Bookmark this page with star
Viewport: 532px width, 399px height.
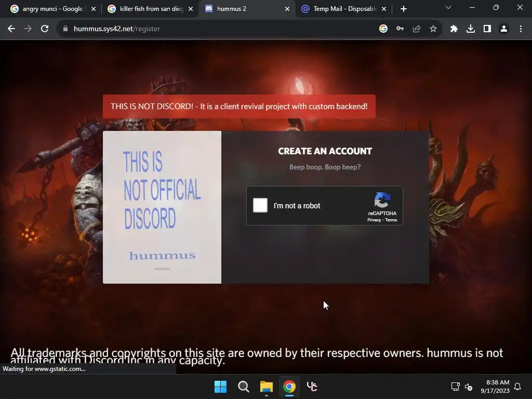(x=433, y=29)
